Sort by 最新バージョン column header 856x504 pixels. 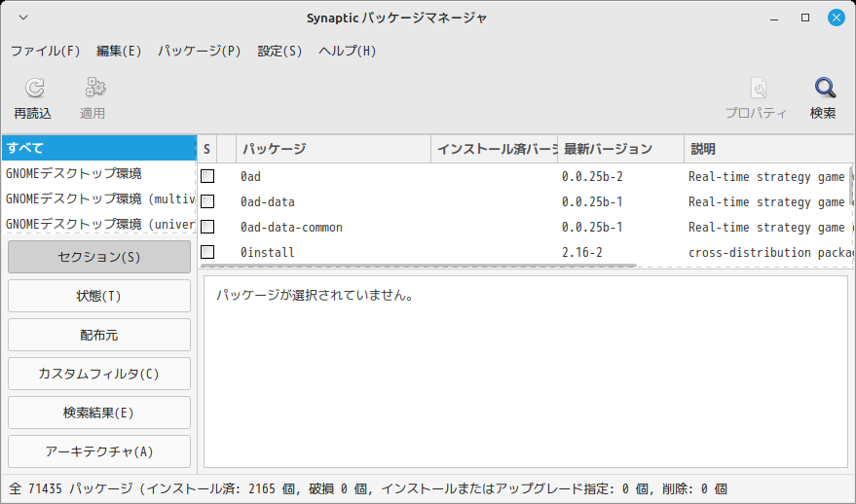point(620,149)
